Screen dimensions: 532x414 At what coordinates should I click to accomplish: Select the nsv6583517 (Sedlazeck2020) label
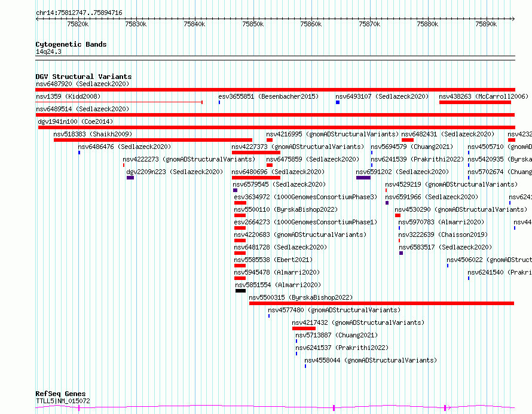(445, 247)
